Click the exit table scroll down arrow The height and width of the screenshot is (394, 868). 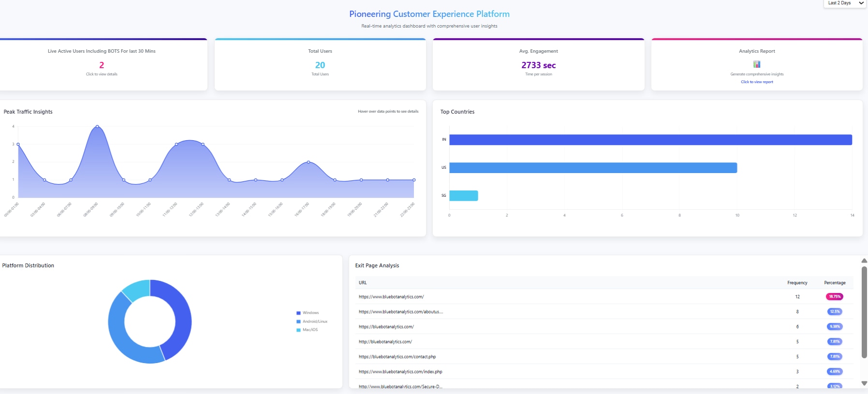[864, 383]
